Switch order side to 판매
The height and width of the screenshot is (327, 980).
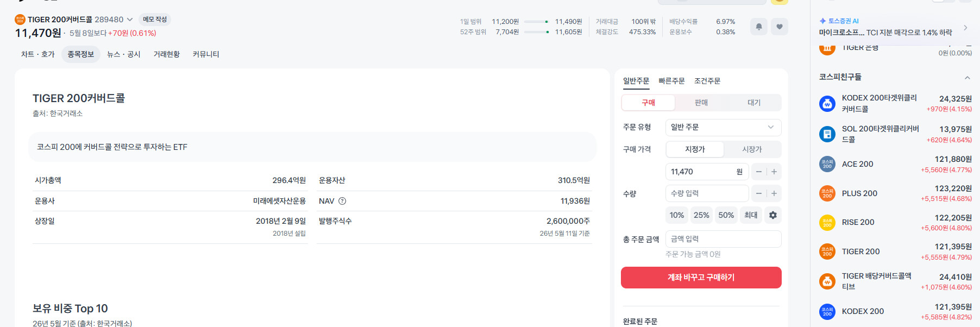pyautogui.click(x=701, y=103)
